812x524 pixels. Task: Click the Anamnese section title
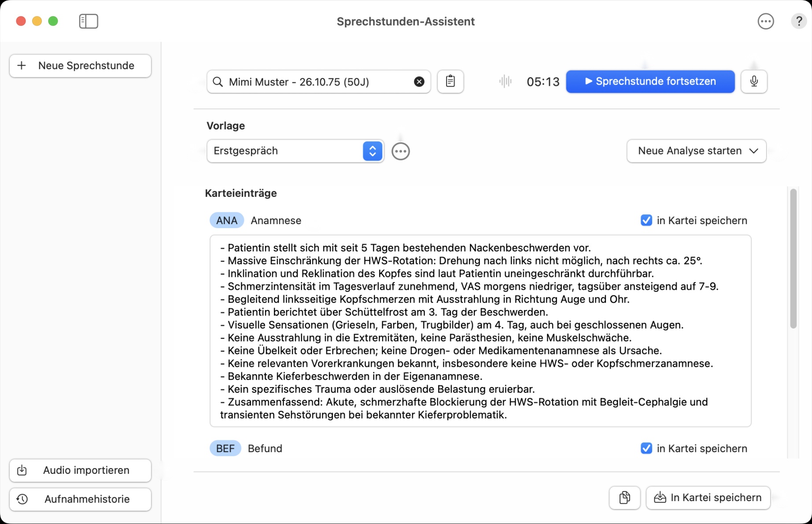tap(276, 220)
